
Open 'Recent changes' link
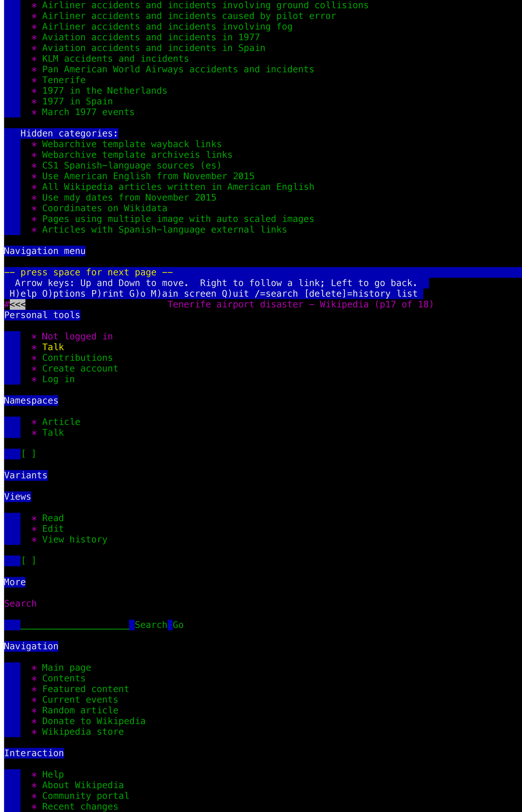80,807
